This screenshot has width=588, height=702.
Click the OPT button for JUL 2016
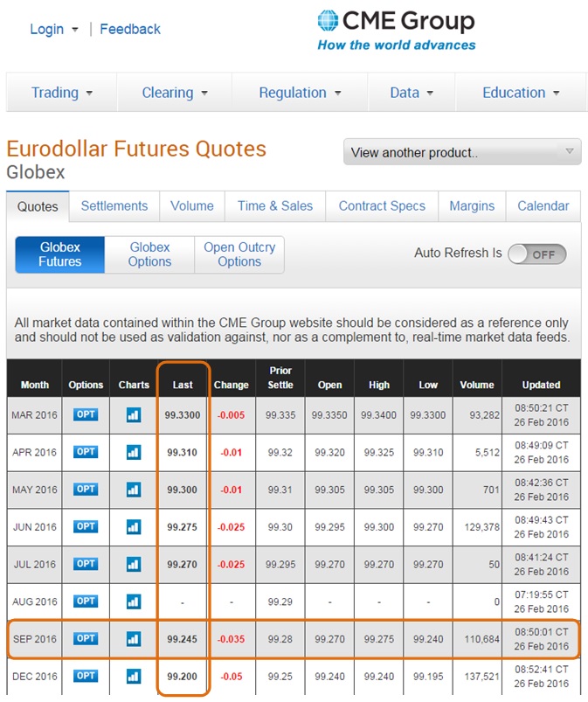click(86, 564)
